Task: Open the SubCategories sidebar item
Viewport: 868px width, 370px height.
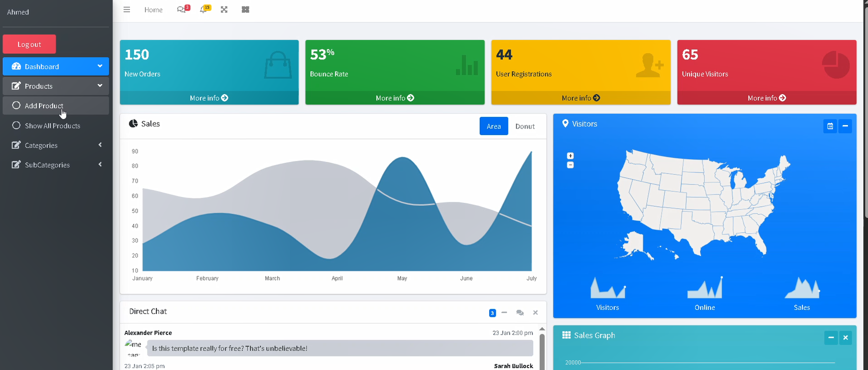Action: [55, 164]
